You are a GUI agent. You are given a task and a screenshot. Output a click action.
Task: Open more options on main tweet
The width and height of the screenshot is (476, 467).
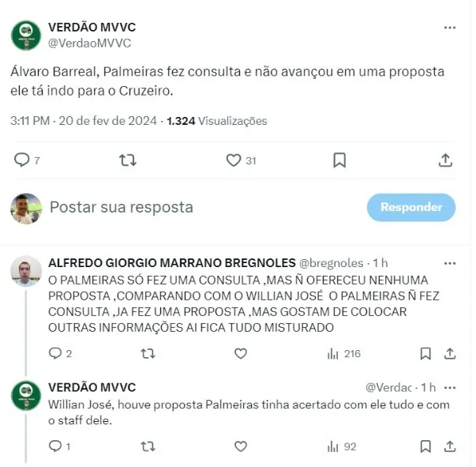[450, 28]
